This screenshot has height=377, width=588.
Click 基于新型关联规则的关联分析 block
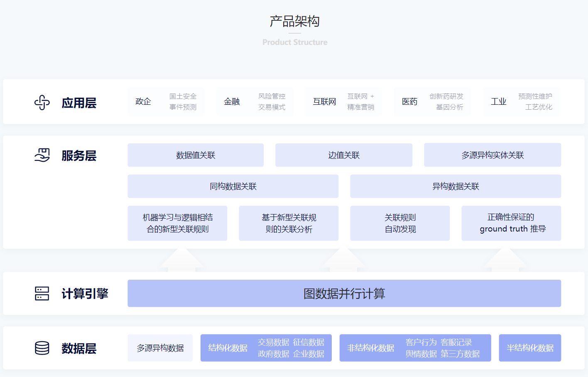tap(289, 223)
